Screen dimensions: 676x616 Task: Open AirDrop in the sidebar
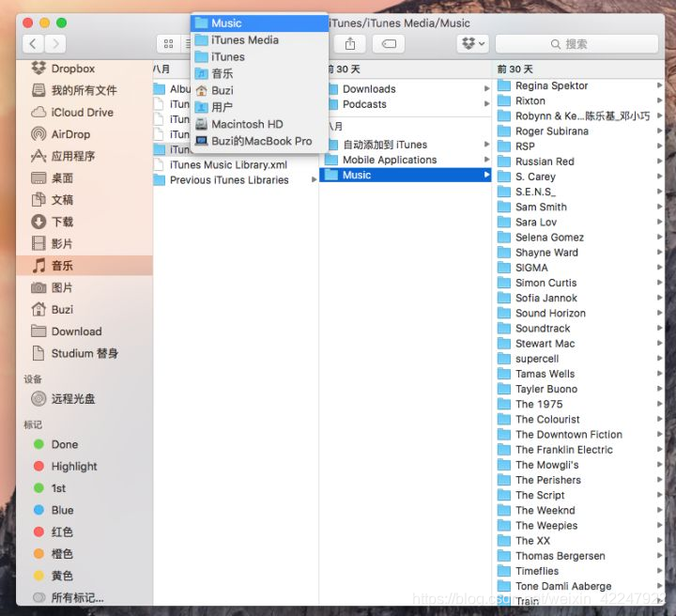84,134
